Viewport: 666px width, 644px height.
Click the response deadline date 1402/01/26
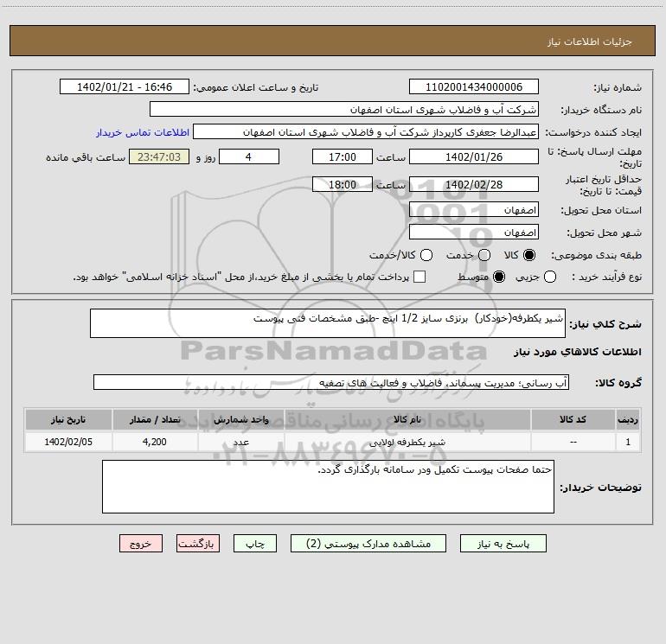474,156
